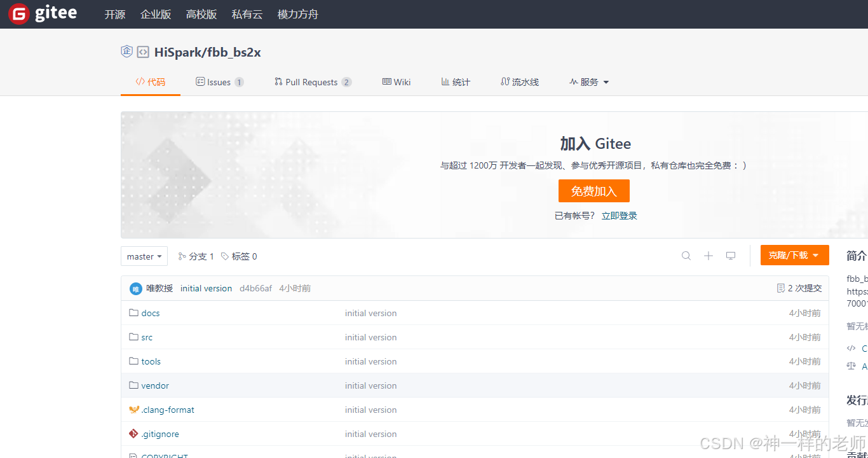Click the code repository icon before HiSpark/fbb_bs2x
This screenshot has height=458, width=868.
tap(143, 52)
